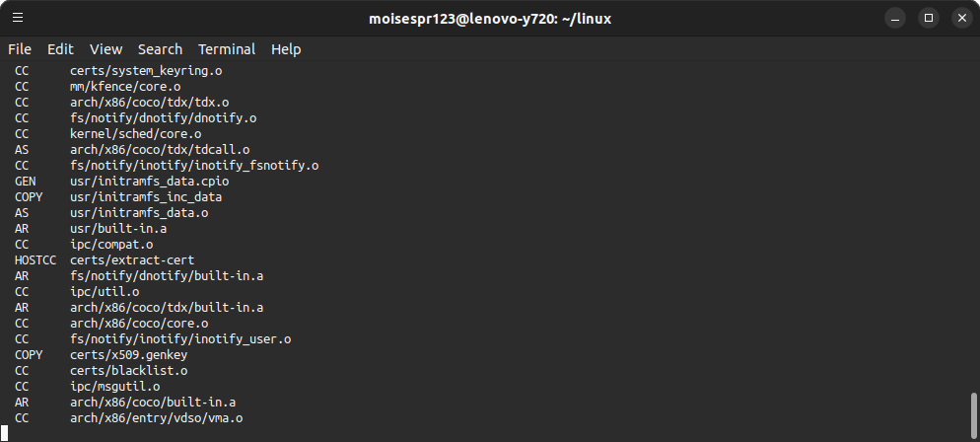Screen dimensions: 980x442
Task: Maximize the terminal window
Action: click(x=929, y=18)
